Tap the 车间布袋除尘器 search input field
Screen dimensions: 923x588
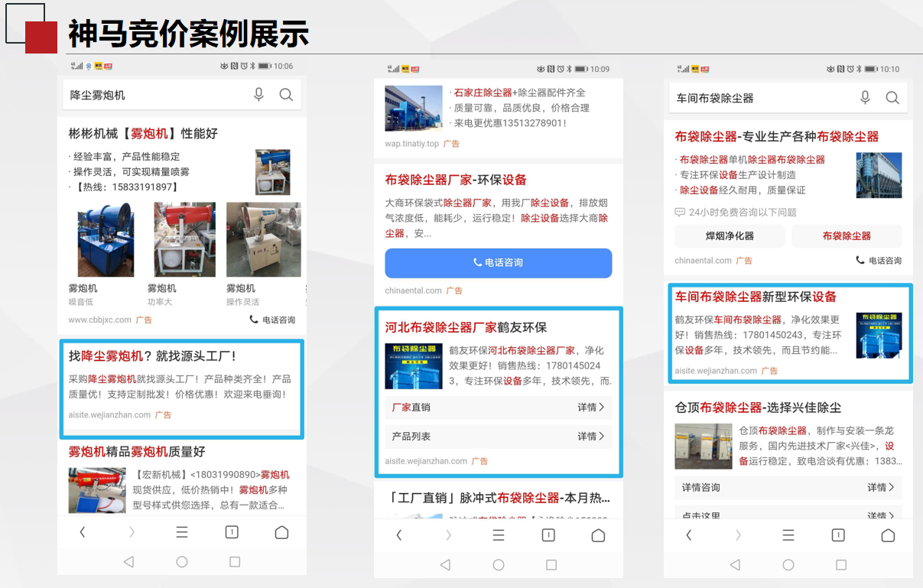(x=788, y=98)
